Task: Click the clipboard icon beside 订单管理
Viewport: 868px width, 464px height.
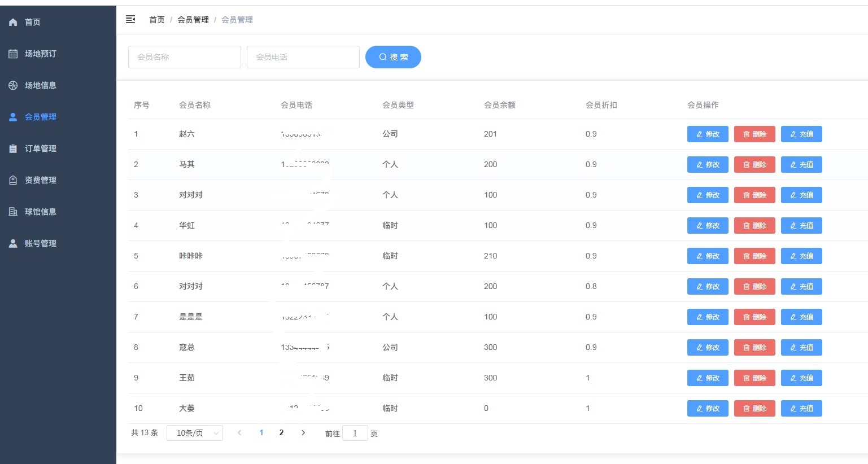Action: (13, 148)
